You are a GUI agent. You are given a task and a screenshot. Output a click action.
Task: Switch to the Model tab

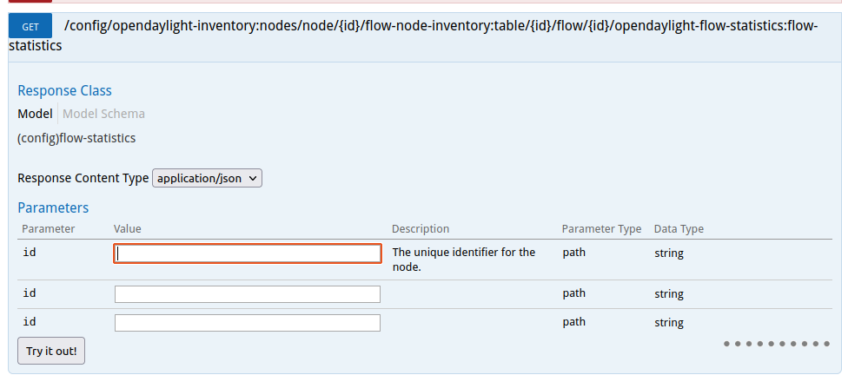(x=35, y=114)
